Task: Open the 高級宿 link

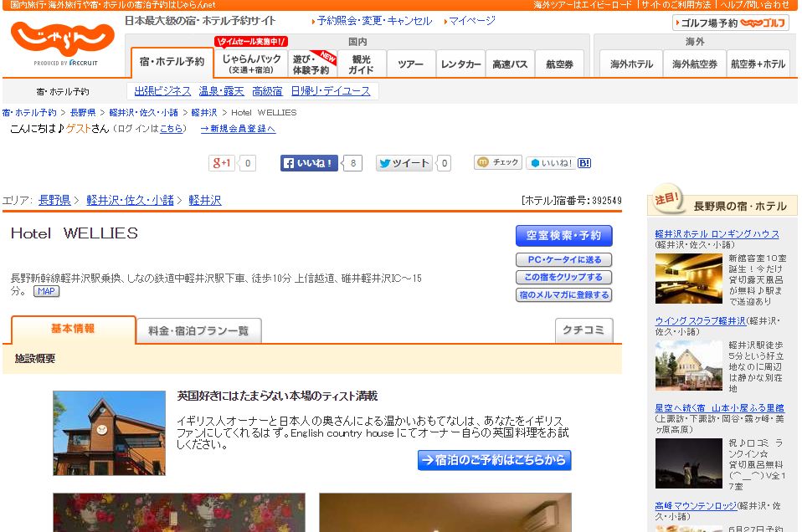Action: pyautogui.click(x=267, y=91)
